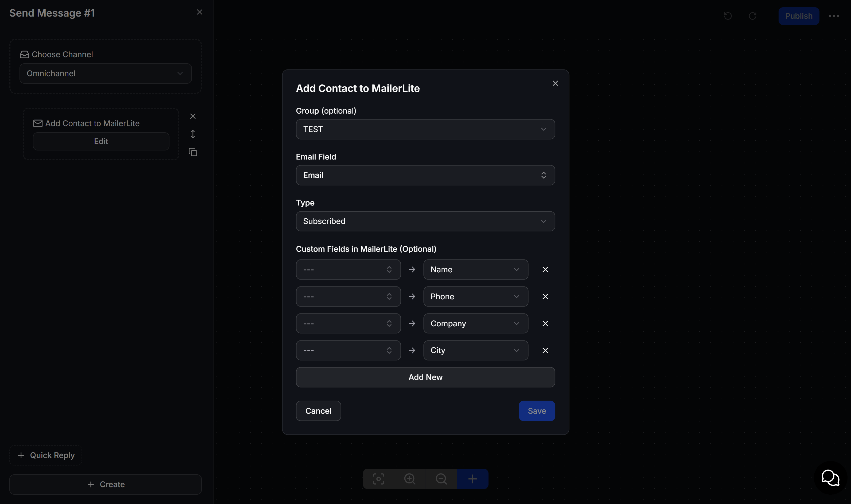Zoom in on the canvas
The width and height of the screenshot is (851, 504).
tap(410, 479)
